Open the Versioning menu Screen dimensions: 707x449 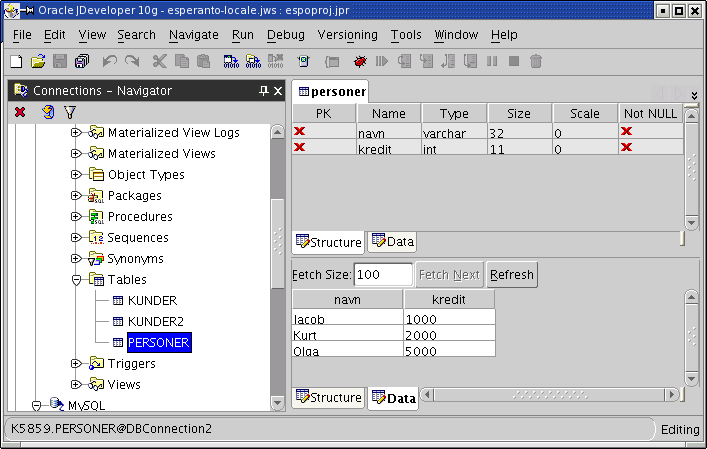(x=347, y=35)
